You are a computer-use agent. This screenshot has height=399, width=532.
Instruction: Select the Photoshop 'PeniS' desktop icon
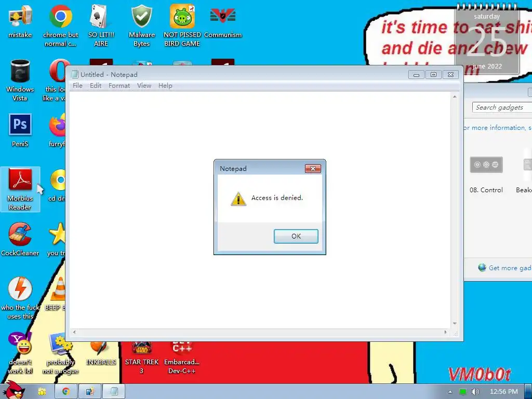pos(20,130)
